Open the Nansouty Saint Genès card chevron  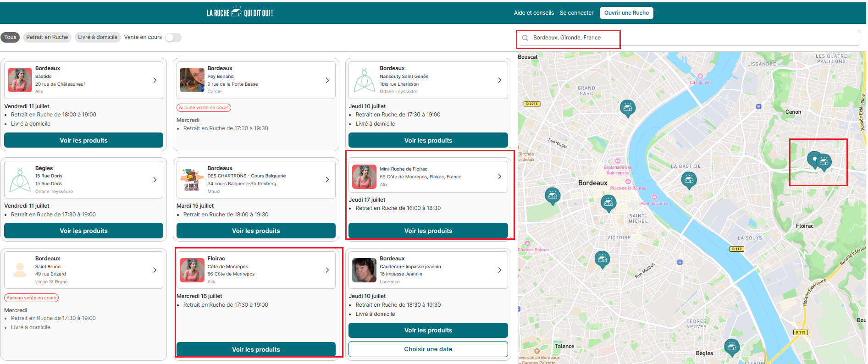click(x=500, y=80)
